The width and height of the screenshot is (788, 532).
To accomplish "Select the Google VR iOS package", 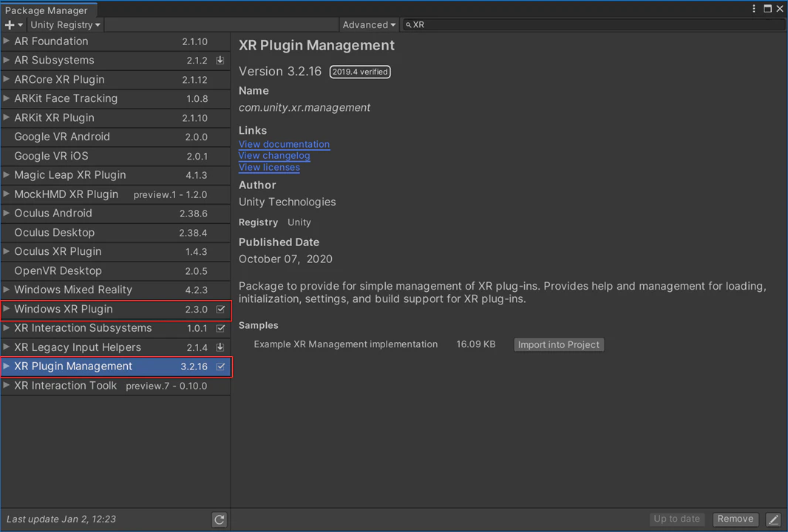I will [x=115, y=156].
